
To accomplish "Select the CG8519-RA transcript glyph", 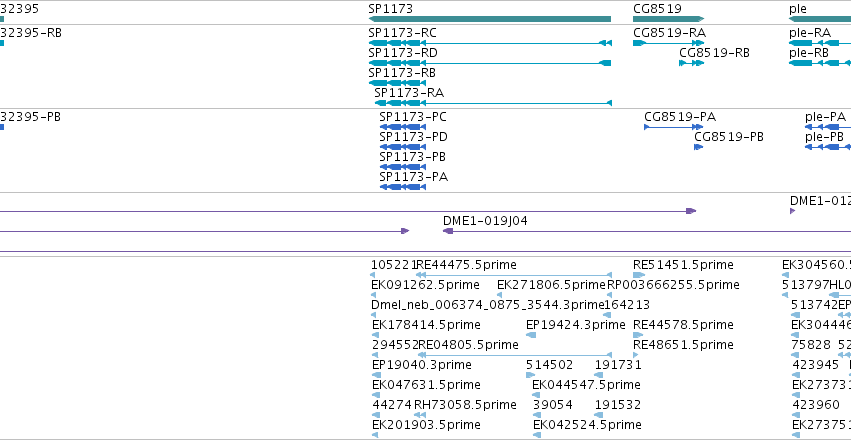I will coord(669,43).
